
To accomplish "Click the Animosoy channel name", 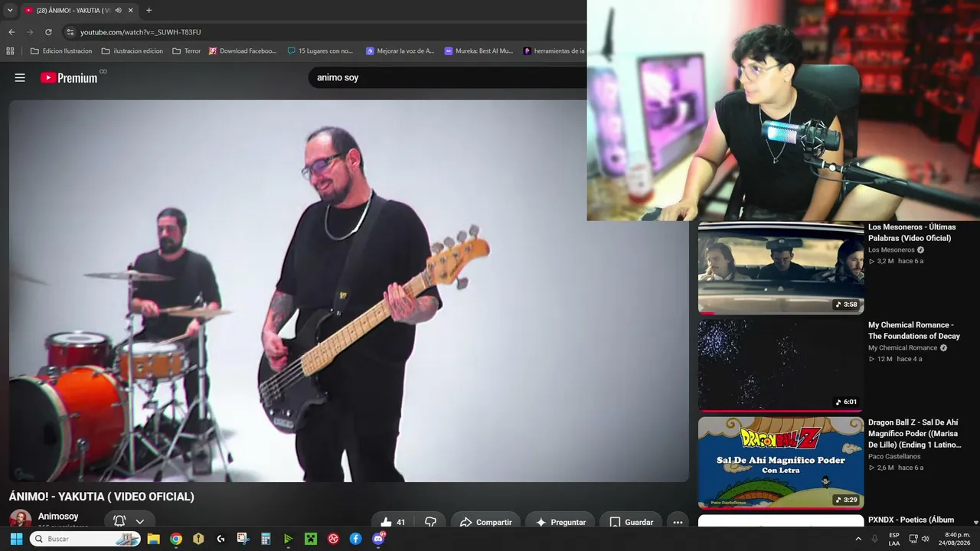I will point(58,517).
